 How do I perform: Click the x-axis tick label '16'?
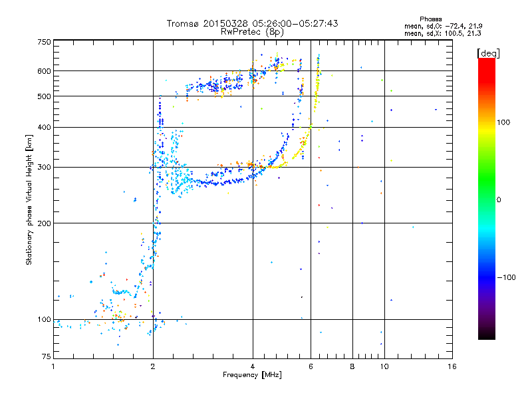click(452, 366)
